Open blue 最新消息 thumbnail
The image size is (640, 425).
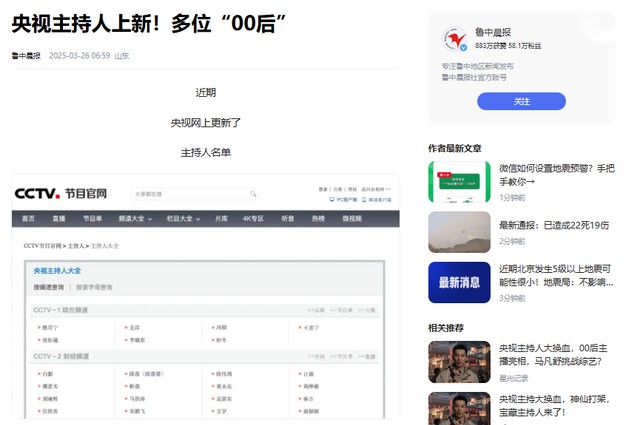tap(459, 282)
